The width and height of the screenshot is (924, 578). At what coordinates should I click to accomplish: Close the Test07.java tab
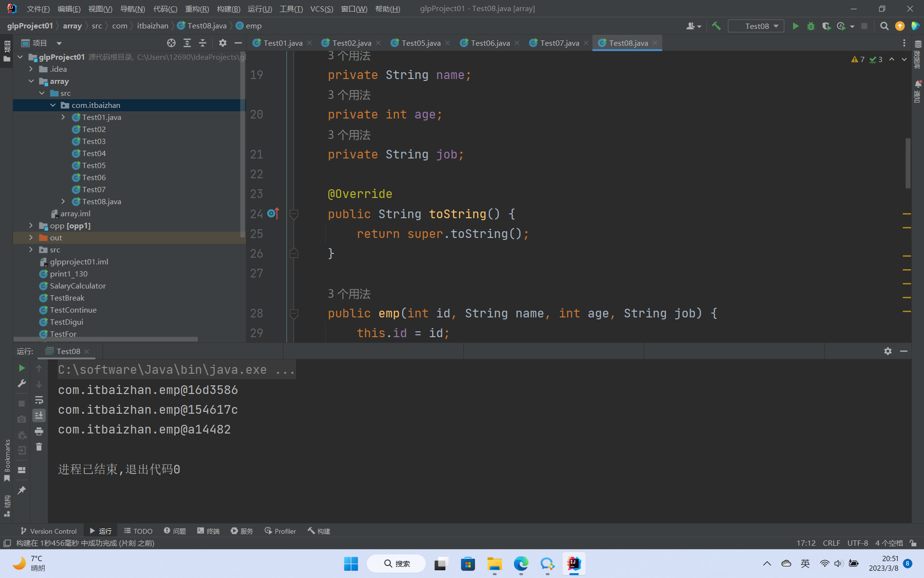pyautogui.click(x=586, y=43)
